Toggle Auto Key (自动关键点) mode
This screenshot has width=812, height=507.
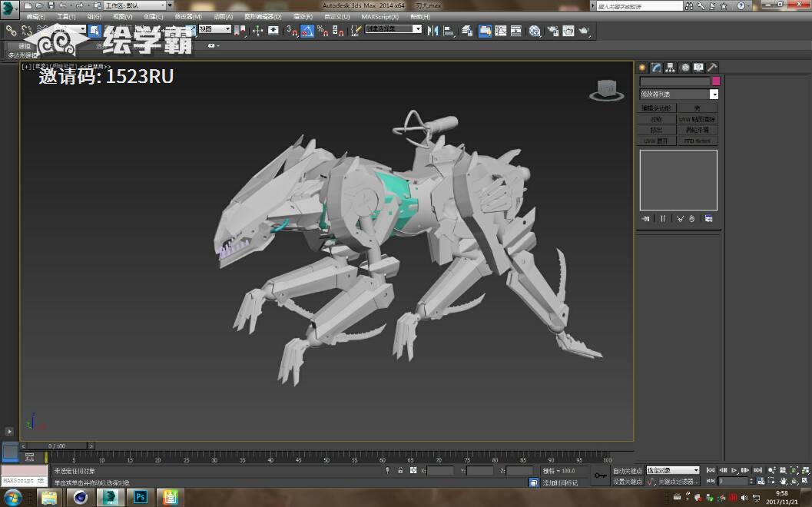pos(628,471)
